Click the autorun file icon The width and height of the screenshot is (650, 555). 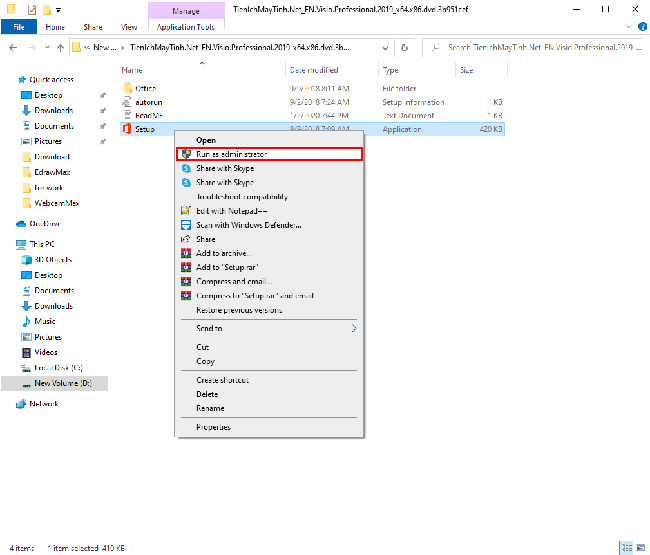point(127,102)
